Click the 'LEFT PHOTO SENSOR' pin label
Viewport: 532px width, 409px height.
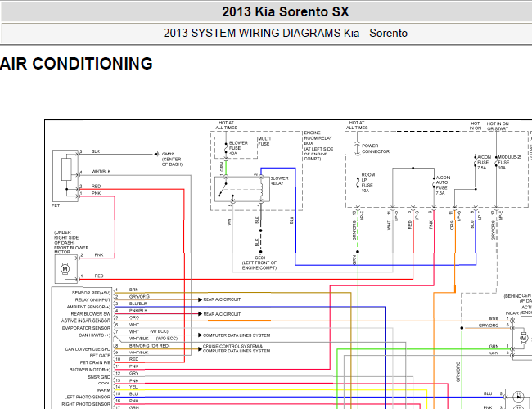pyautogui.click(x=88, y=397)
